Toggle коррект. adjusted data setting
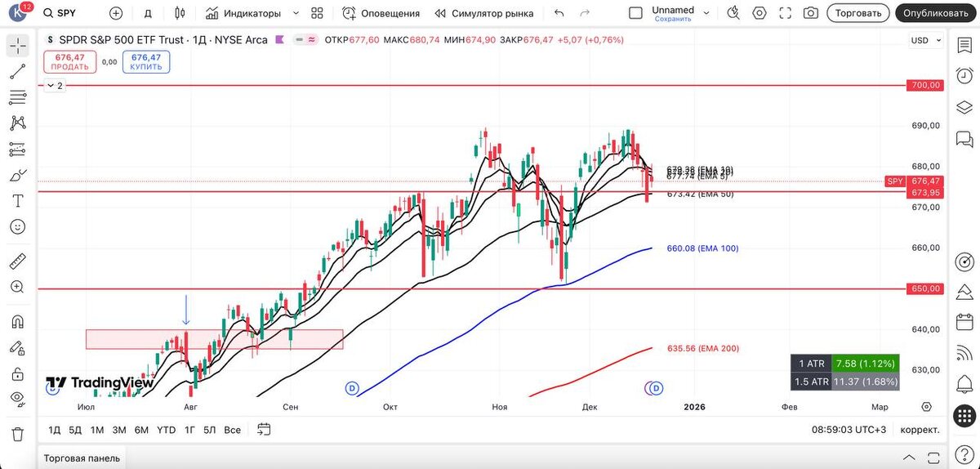 (919, 430)
